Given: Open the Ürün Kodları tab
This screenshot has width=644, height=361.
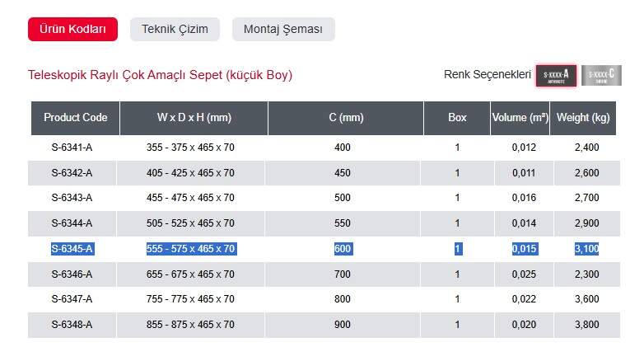Looking at the screenshot, I should (x=73, y=30).
